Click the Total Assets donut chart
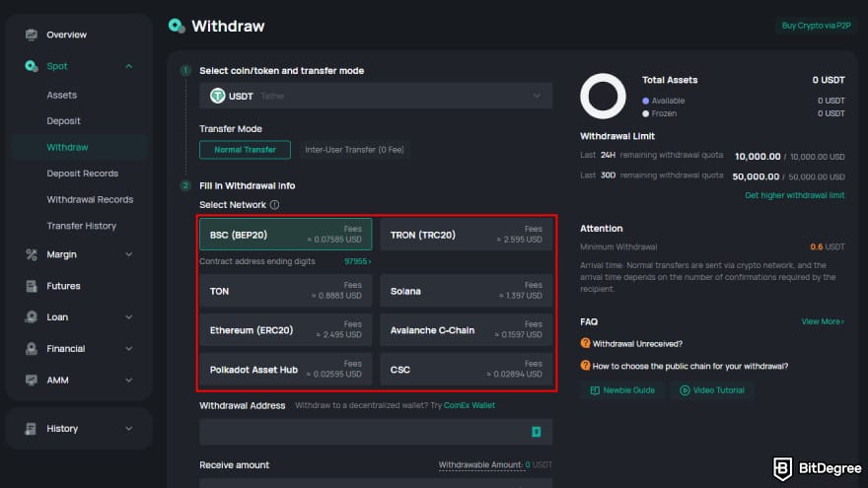Image resolution: width=868 pixels, height=488 pixels. click(603, 97)
